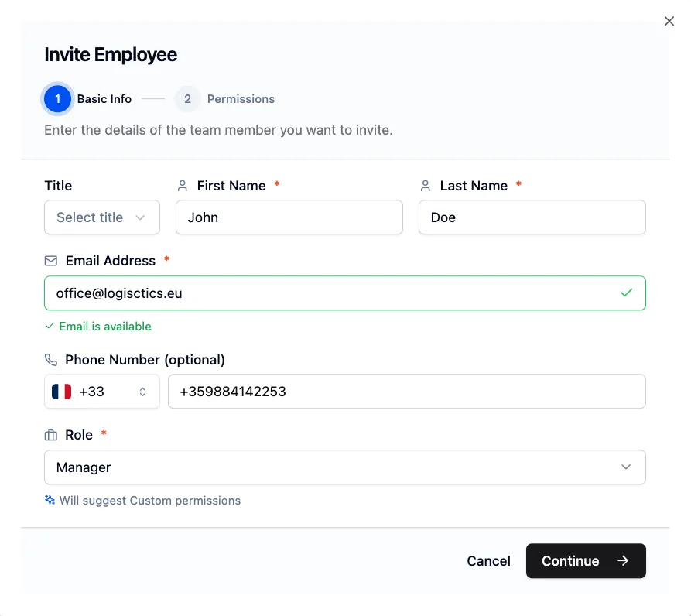691x616 pixels.
Task: Click the 'Invite Employee' heading
Action: tap(111, 55)
